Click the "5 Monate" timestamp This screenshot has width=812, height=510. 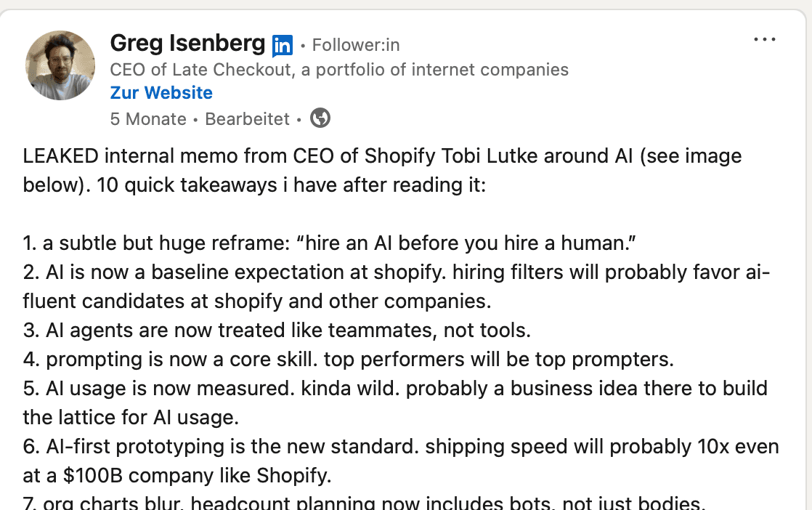[148, 118]
